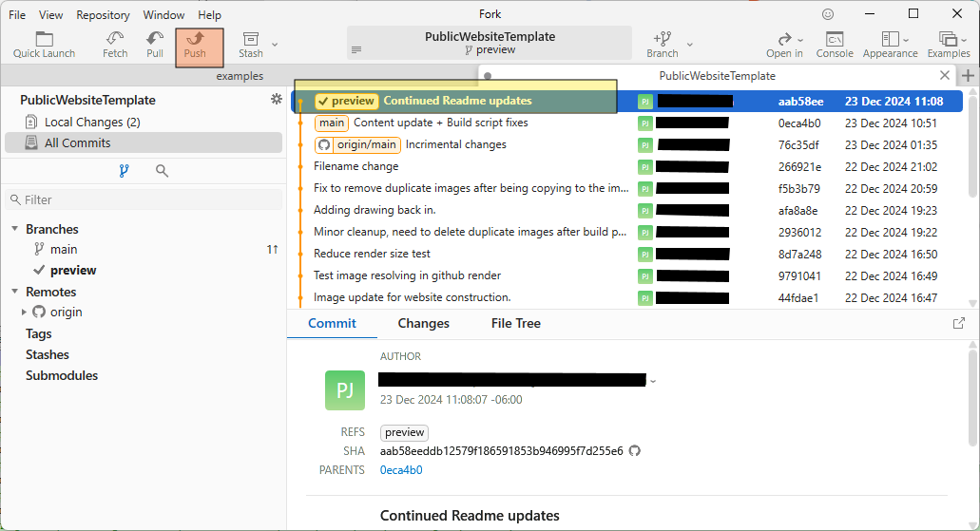This screenshot has width=980, height=531.
Task: Collapse the Branches section
Action: (x=15, y=229)
